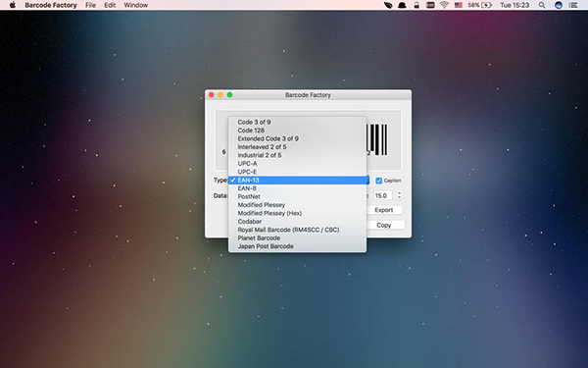Choose Industrial 2 of 5 type
The width and height of the screenshot is (588, 368).
pos(297,155)
